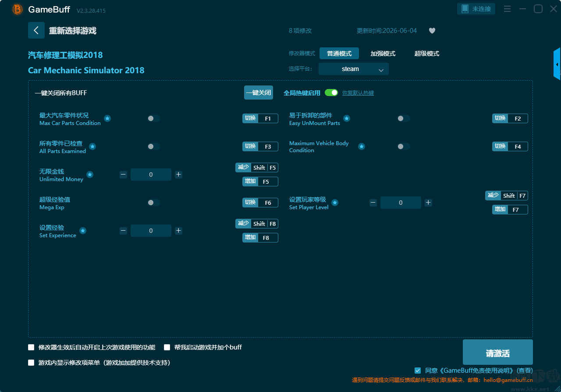Click the V2.3.28.415 version text
The height and width of the screenshot is (392, 561).
coord(91,11)
